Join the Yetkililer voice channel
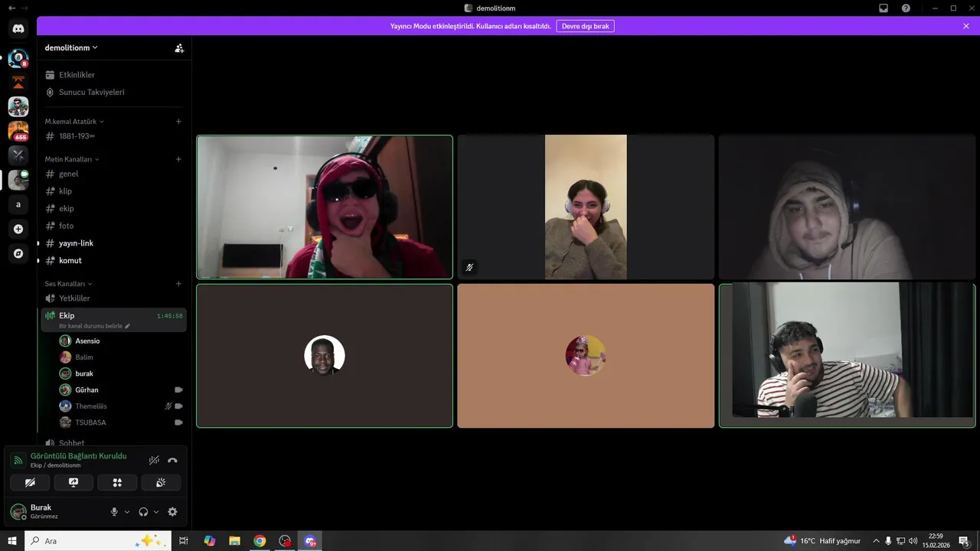The width and height of the screenshot is (980, 551). [113, 298]
